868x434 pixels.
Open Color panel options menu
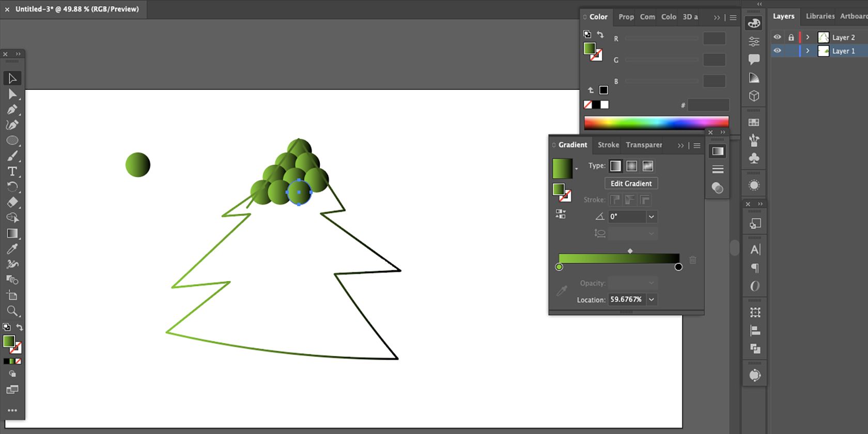click(733, 17)
